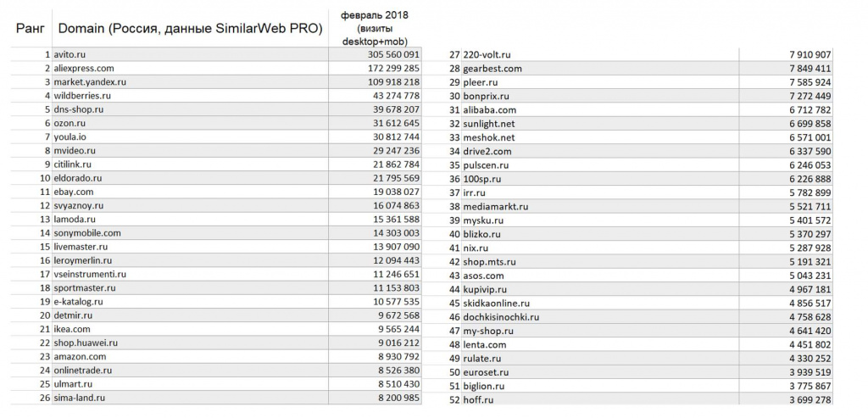Click the Ранг column header
This screenshot has width=868, height=418.
pyautogui.click(x=31, y=29)
